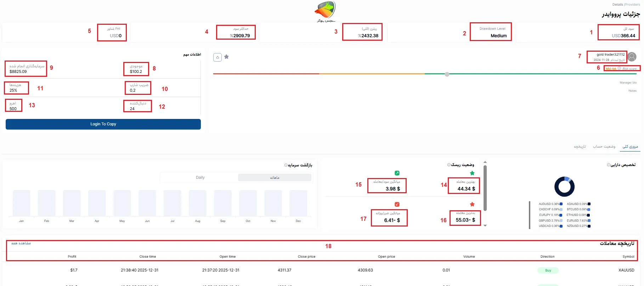Select the مروری کلی overview tab

[630, 147]
